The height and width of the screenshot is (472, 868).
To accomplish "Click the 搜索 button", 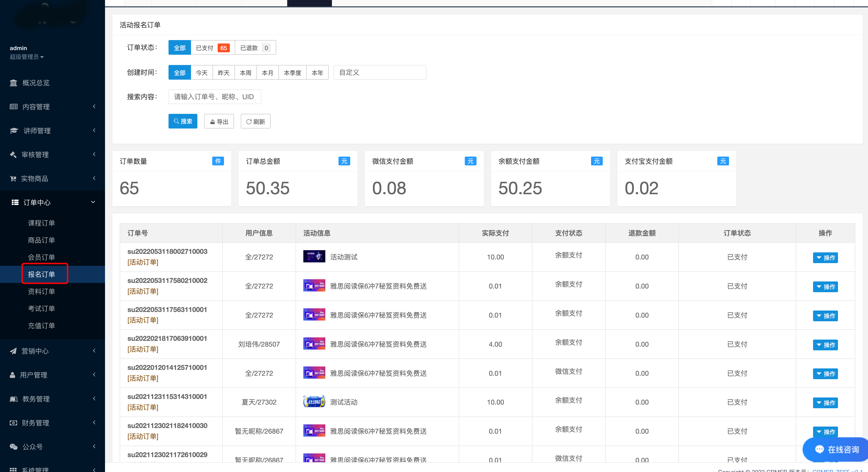I will coord(183,121).
